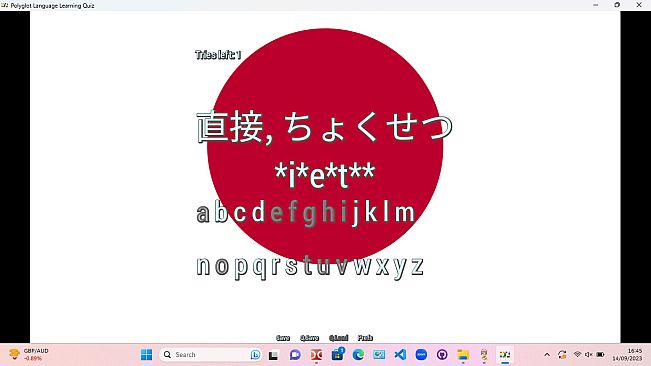
Task: Click the masked answer *i*e*t**
Action: pyautogui.click(x=325, y=175)
